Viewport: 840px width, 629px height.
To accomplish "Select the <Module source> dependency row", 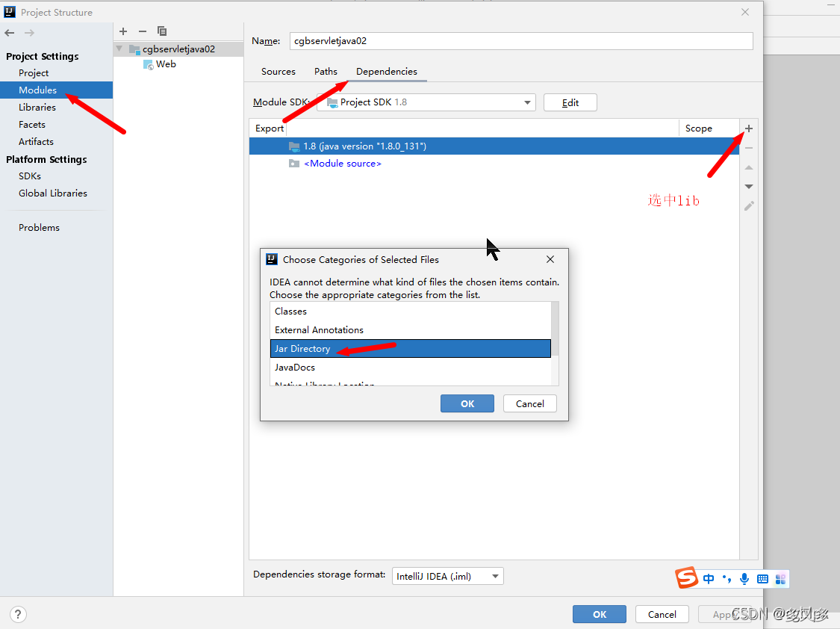I will click(x=494, y=164).
